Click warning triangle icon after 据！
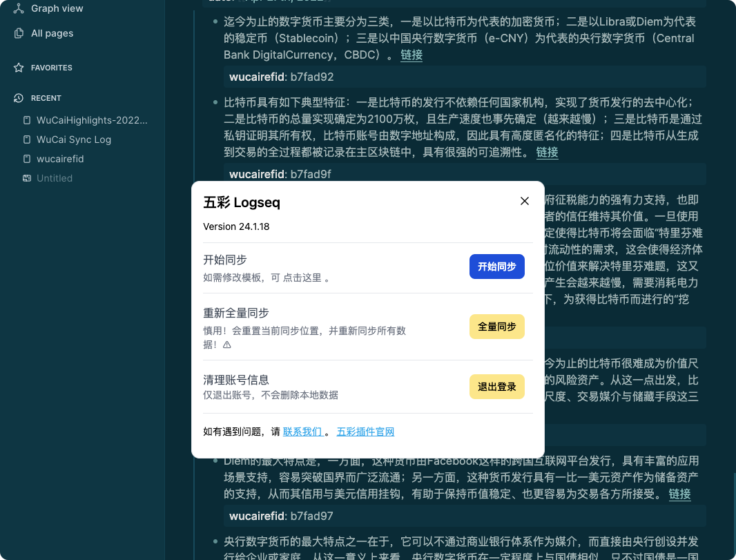The height and width of the screenshot is (560, 736). point(227,345)
